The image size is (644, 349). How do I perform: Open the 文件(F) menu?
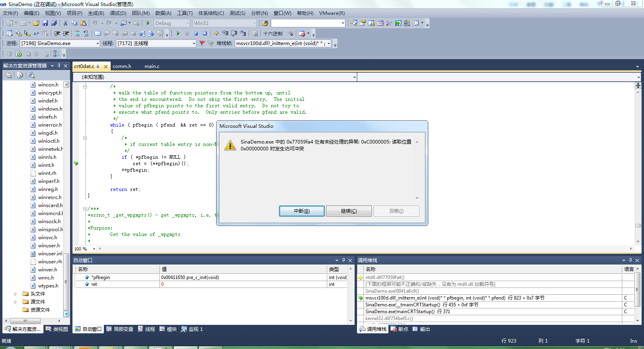pyautogui.click(x=10, y=13)
